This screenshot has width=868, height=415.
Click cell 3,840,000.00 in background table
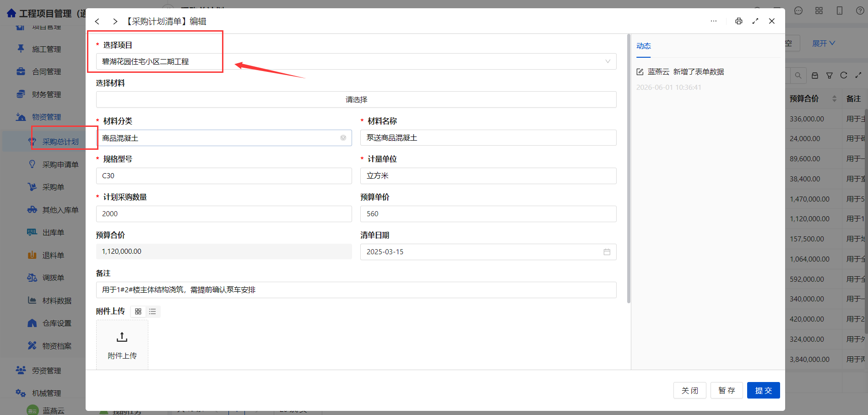point(809,359)
